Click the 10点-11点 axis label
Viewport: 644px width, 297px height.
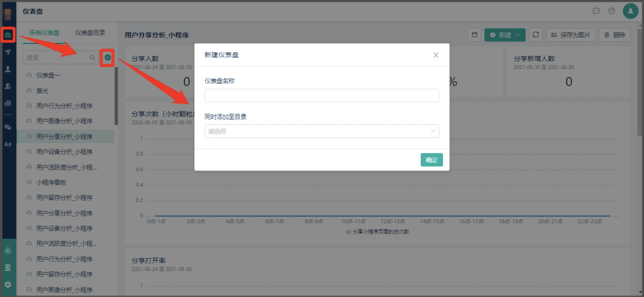353,221
